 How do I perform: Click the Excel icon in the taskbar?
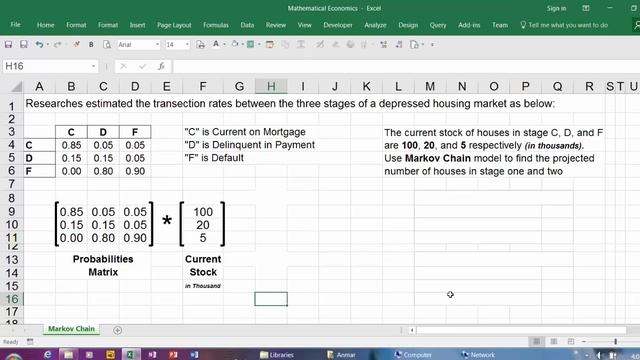(x=131, y=354)
